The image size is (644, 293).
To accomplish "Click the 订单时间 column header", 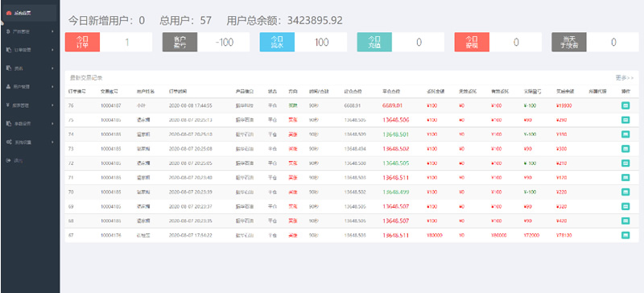I will pos(178,91).
